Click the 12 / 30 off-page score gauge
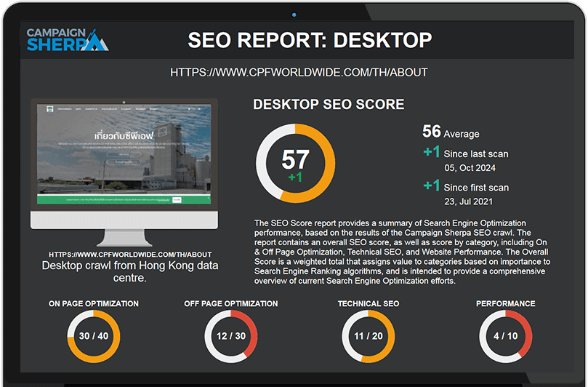 pyautogui.click(x=231, y=336)
